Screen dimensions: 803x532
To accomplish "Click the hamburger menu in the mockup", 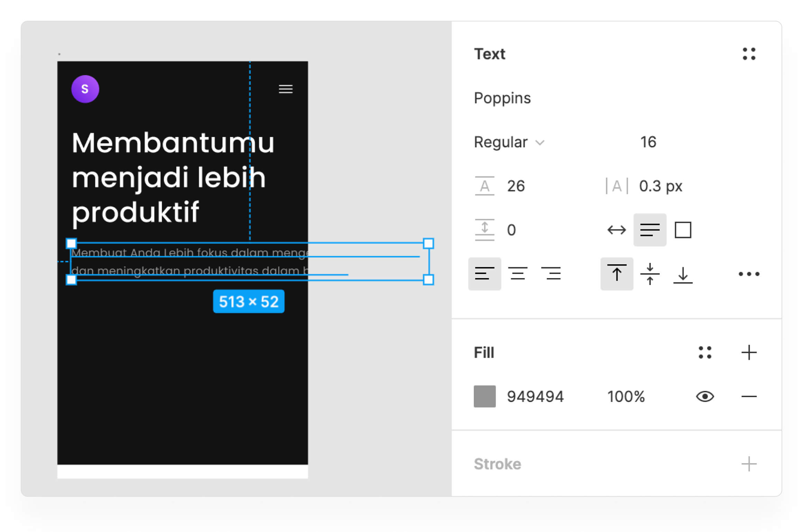I will click(286, 89).
